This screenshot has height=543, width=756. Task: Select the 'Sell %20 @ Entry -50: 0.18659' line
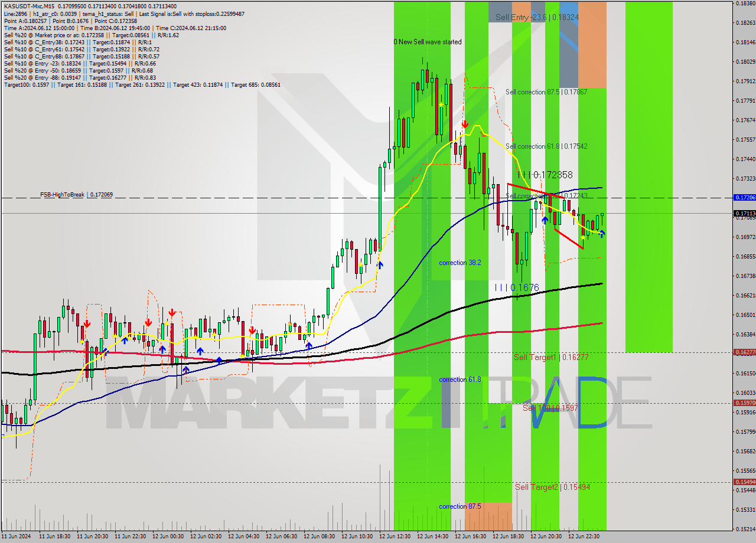[x=80, y=70]
